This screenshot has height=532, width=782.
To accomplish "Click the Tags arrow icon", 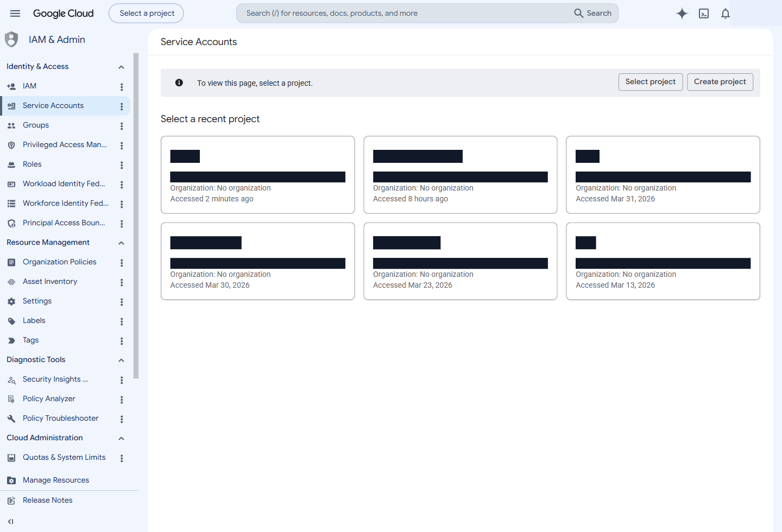I will tap(11, 340).
